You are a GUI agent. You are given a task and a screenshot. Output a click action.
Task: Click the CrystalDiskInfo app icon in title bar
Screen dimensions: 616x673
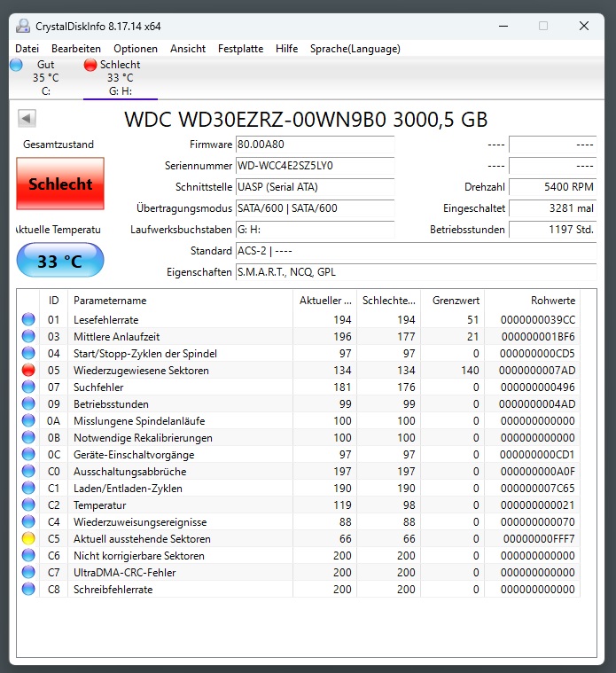tap(23, 27)
